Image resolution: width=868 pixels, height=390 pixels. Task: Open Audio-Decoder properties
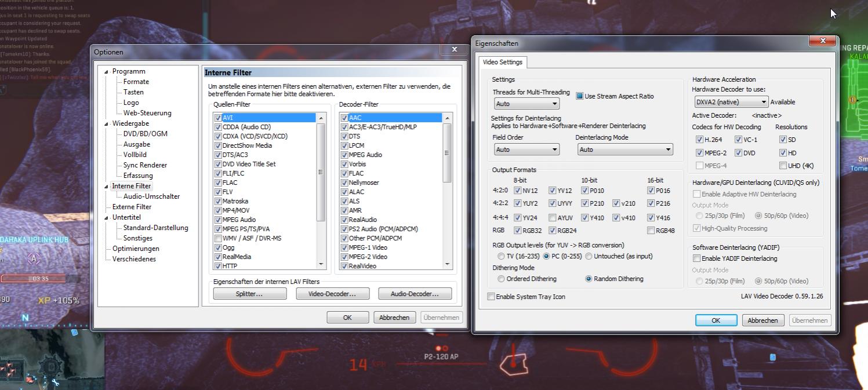[415, 294]
